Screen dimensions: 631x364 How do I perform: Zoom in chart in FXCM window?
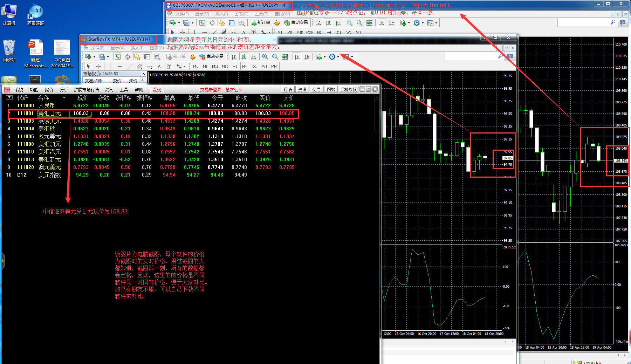[x=350, y=23]
